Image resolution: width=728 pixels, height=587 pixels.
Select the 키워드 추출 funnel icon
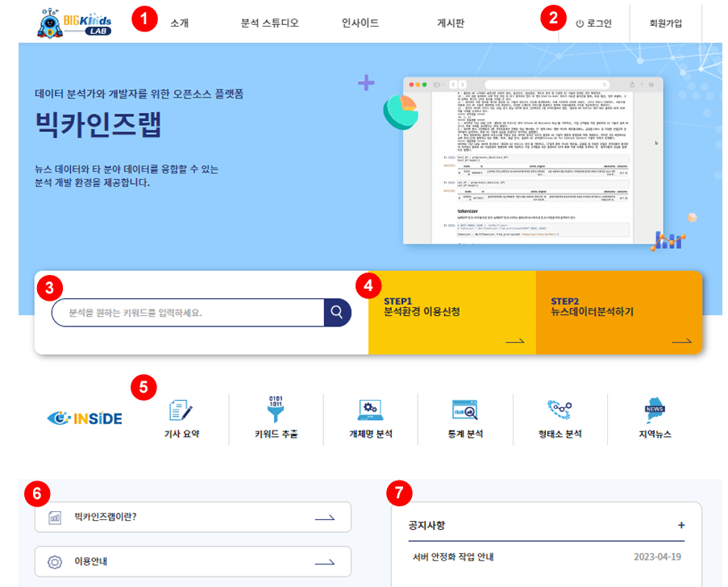[276, 409]
